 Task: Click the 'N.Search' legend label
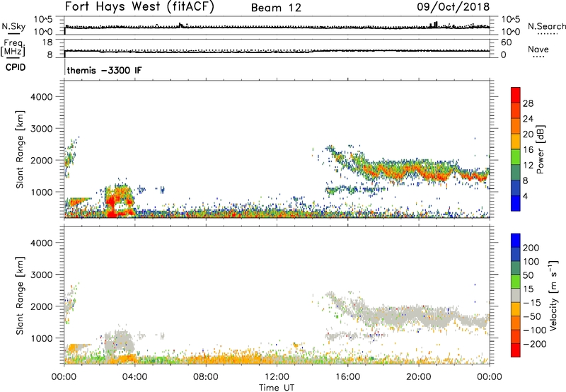point(546,26)
